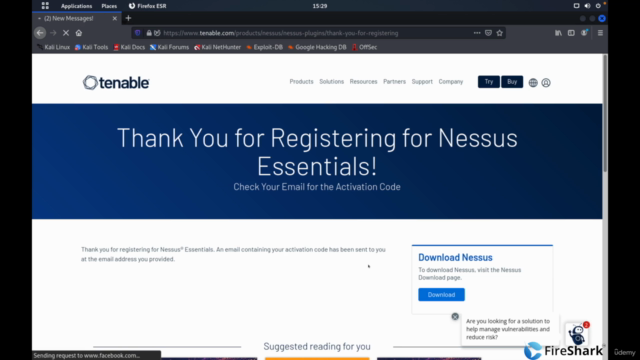Click the Check Your Email for Activation Code text
Viewport: 640px width, 360px height.
(x=317, y=187)
